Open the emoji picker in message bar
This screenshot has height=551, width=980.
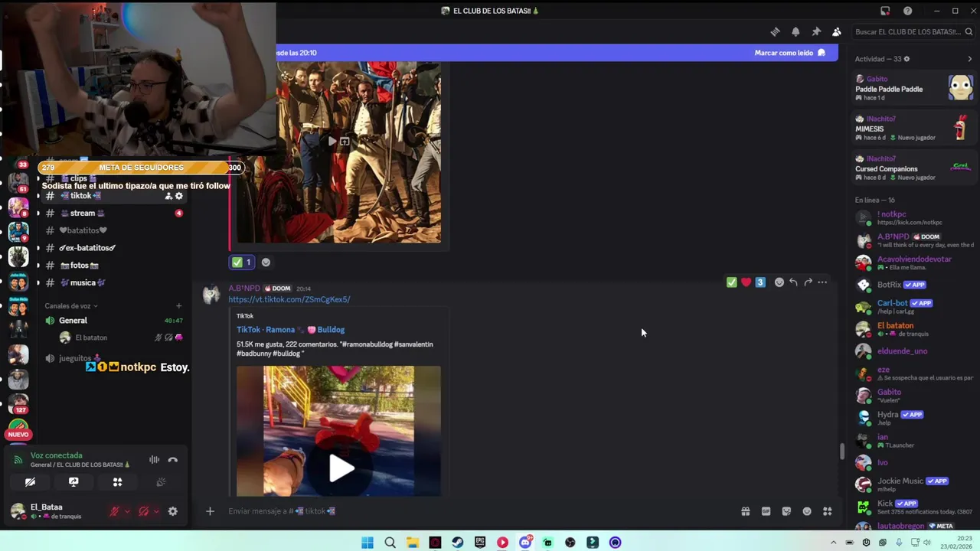coord(807,511)
